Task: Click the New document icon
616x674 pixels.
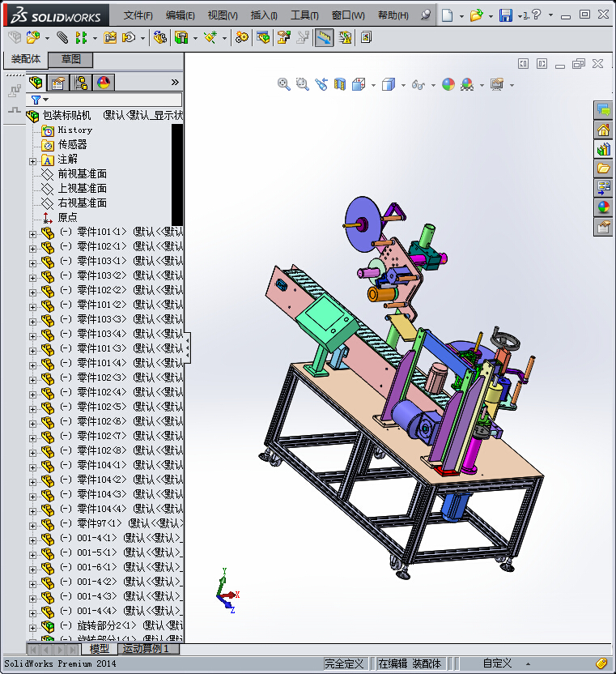Action: [x=447, y=15]
